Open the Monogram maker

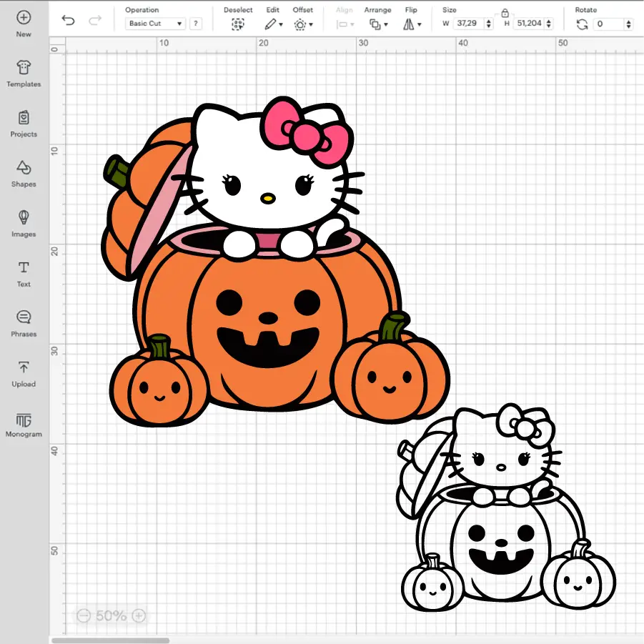click(x=24, y=425)
